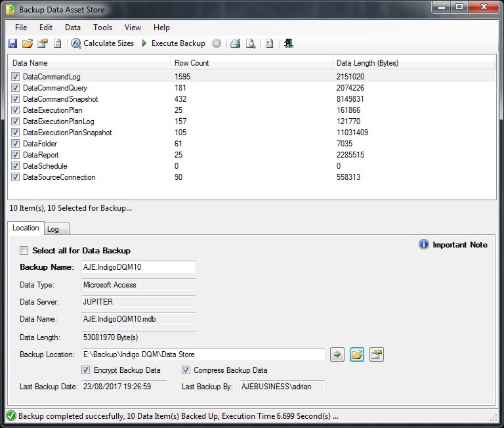Click the blue Important Note info icon
Screen dimensions: 504x428
point(424,245)
